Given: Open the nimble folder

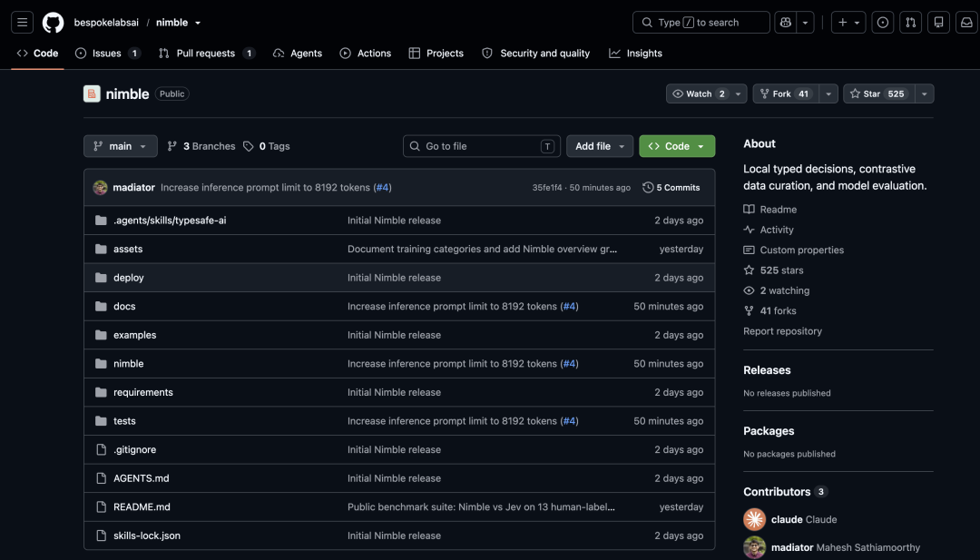Looking at the screenshot, I should (129, 364).
